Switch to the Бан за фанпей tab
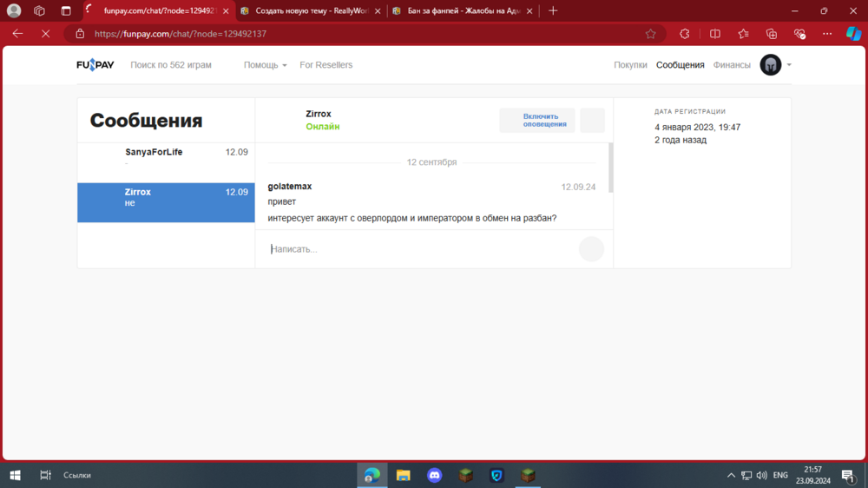This screenshot has height=488, width=868. [463, 10]
